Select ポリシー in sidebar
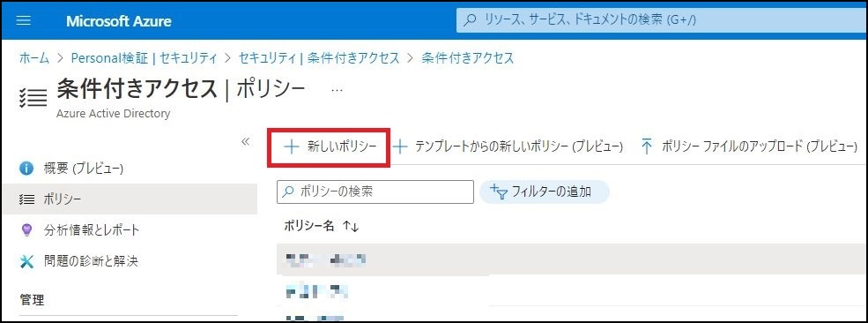Viewport: 868px width, 323px height. pos(129,199)
